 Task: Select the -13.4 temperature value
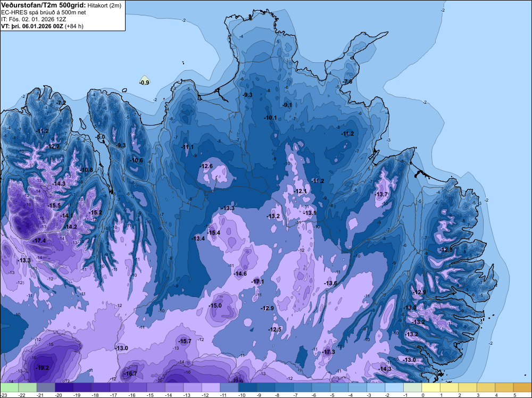tap(198, 238)
